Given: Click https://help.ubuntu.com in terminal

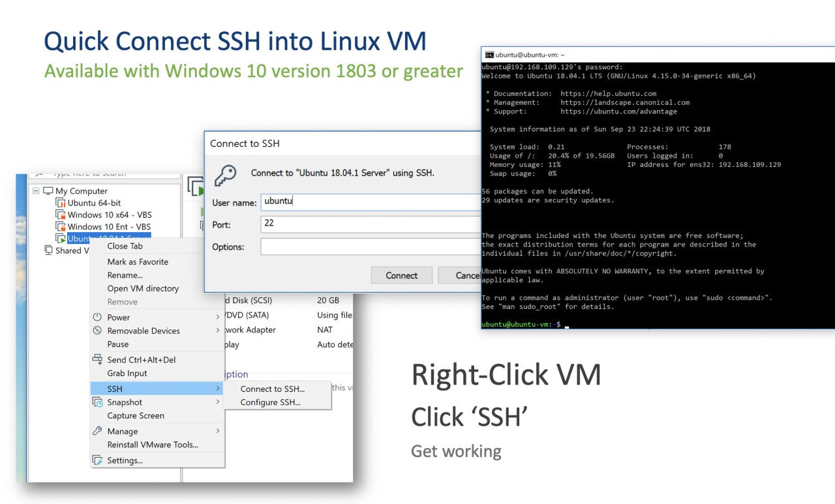Looking at the screenshot, I should [608, 94].
